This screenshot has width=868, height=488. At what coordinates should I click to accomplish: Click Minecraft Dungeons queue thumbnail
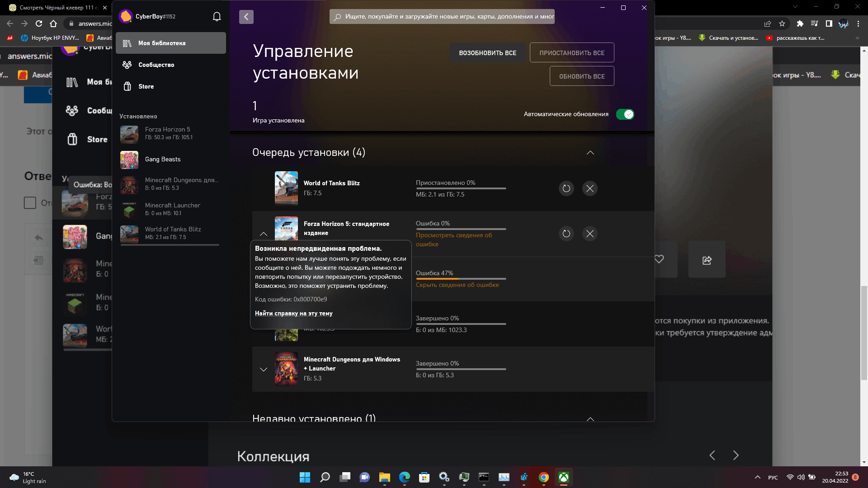point(286,369)
